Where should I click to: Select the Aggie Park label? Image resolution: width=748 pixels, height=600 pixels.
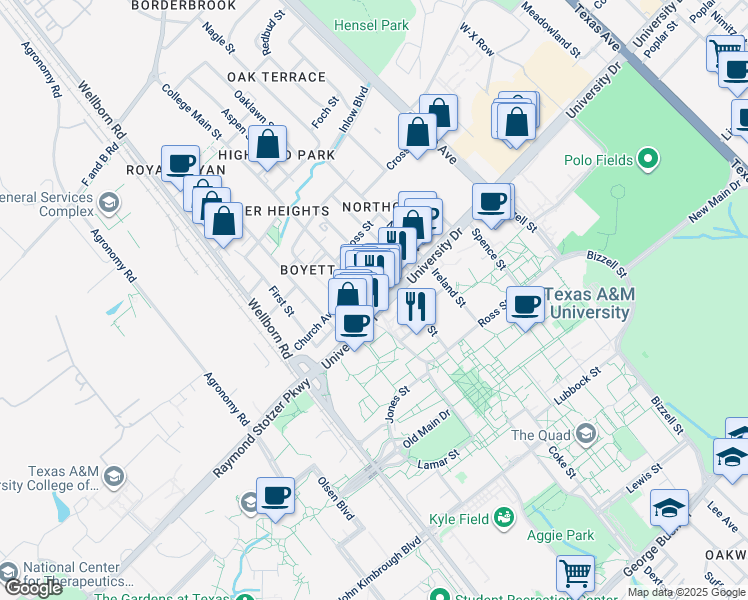tap(561, 536)
